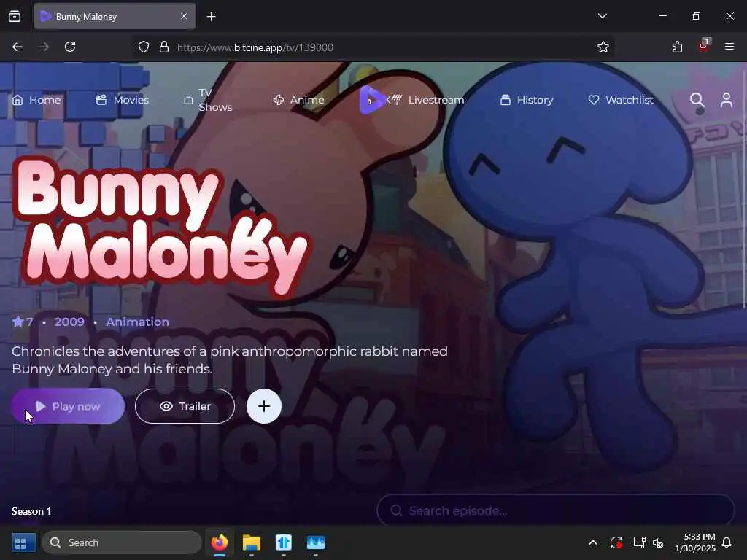Show hidden system tray icons
The width and height of the screenshot is (747, 560).
593,542
